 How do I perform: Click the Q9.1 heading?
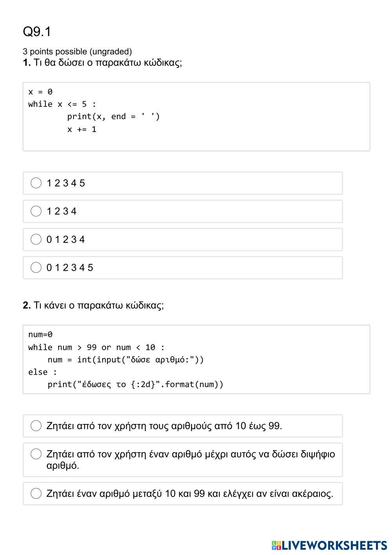(37, 32)
